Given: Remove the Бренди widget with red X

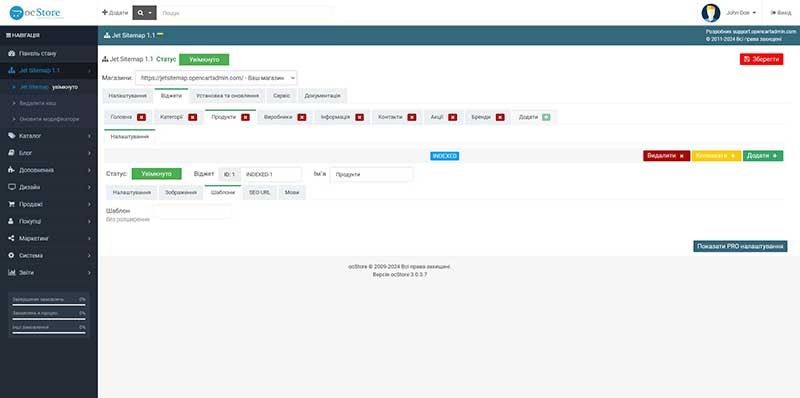Looking at the screenshot, I should pos(500,117).
